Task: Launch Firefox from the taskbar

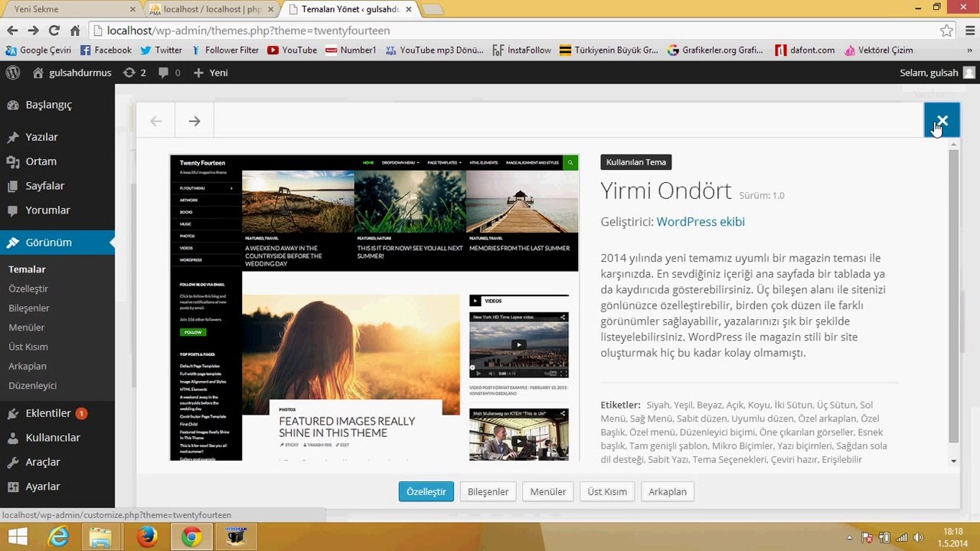Action: tap(146, 536)
